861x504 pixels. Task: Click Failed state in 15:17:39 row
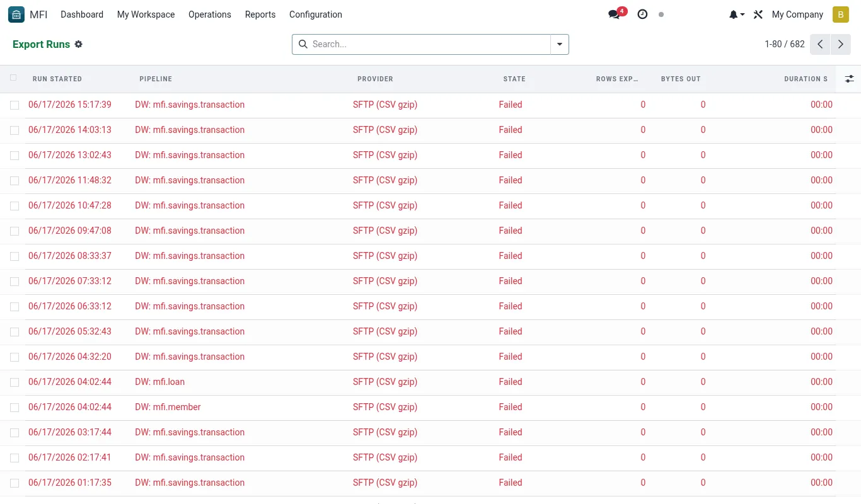click(511, 105)
